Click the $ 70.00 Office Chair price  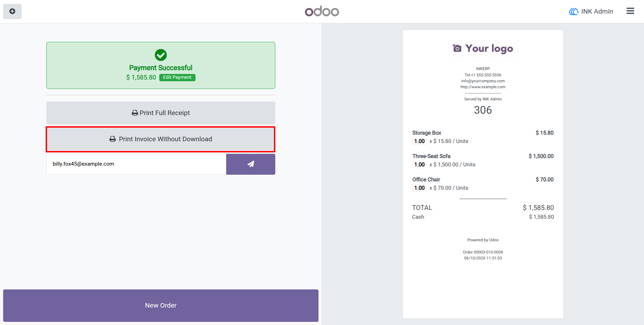[x=544, y=180]
